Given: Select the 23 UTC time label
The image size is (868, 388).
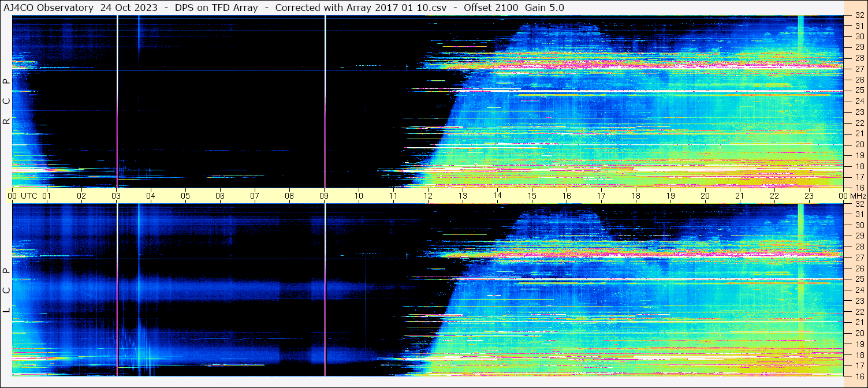Looking at the screenshot, I should click(x=809, y=196).
